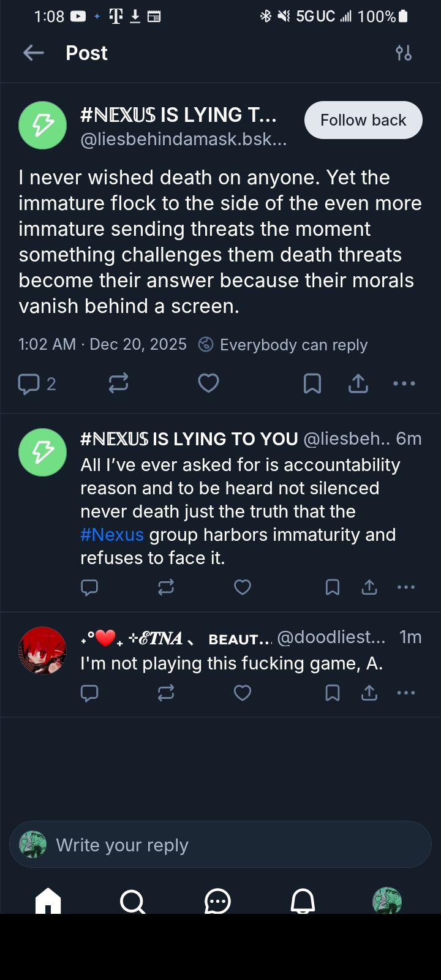Image resolution: width=441 pixels, height=980 pixels.
Task: Bookmark the main post
Action: (312, 383)
